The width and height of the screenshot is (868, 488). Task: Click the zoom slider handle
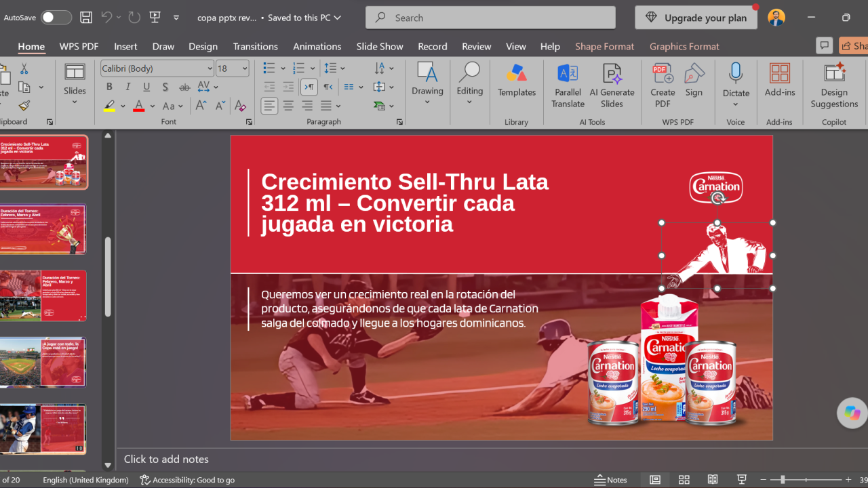[x=783, y=480]
